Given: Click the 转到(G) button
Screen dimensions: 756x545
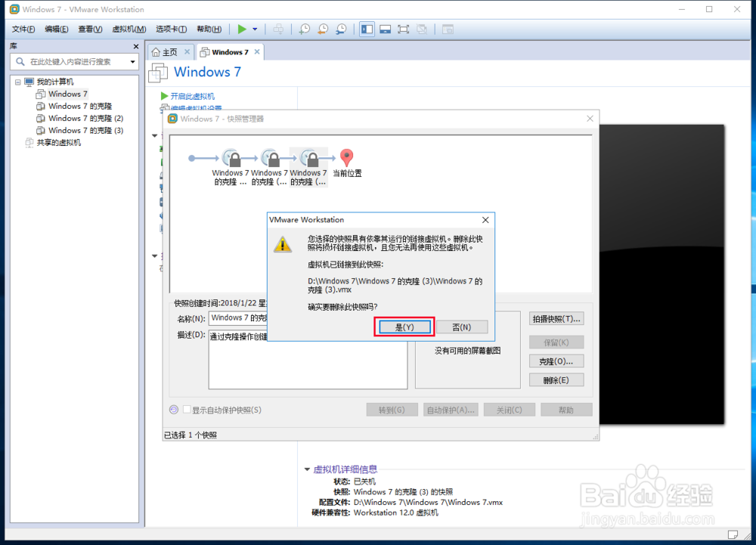Looking at the screenshot, I should [x=392, y=410].
